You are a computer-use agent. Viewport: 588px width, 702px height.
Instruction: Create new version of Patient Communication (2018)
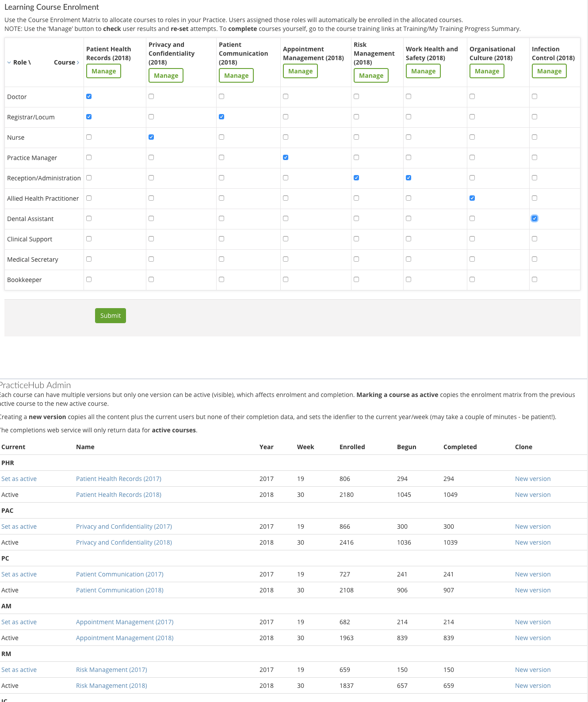coord(533,590)
